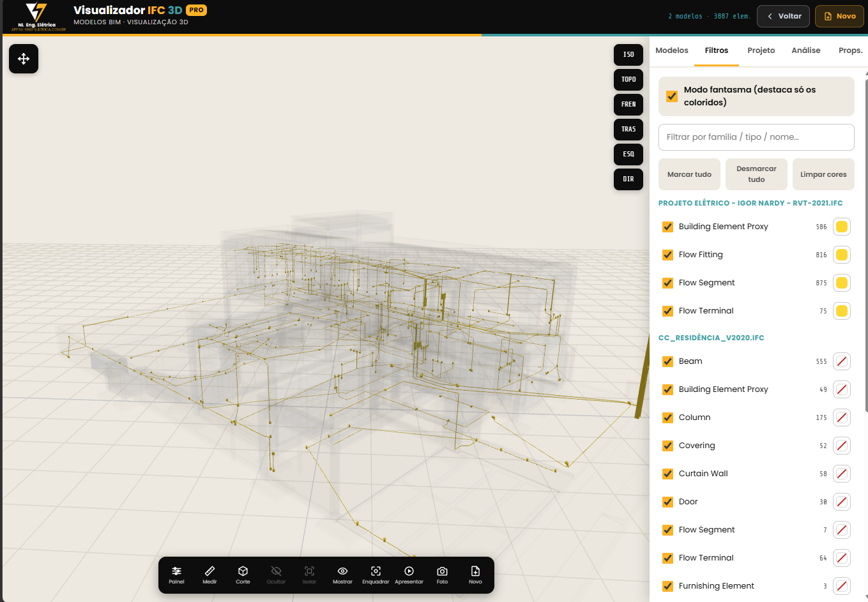Select the Medir ruler tool
Image resolution: width=868 pixels, height=602 pixels.
[209, 575]
